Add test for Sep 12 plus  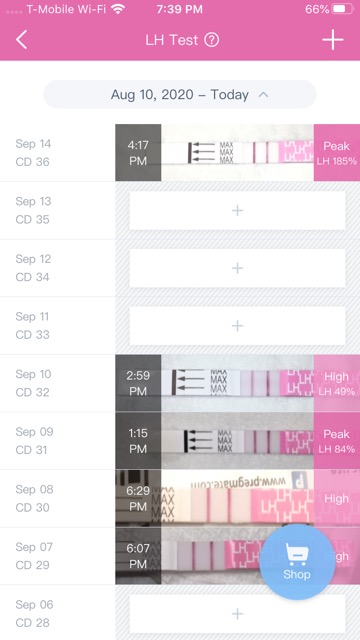tap(238, 268)
